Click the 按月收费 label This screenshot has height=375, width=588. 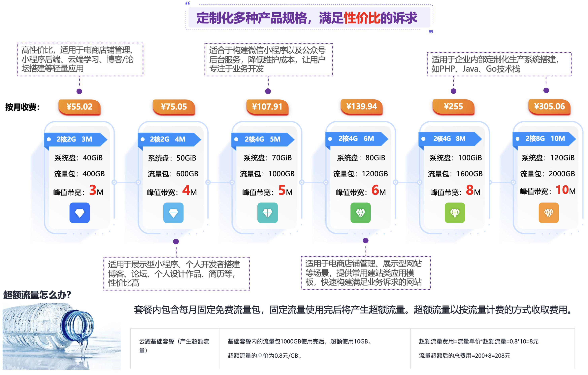pyautogui.click(x=22, y=107)
